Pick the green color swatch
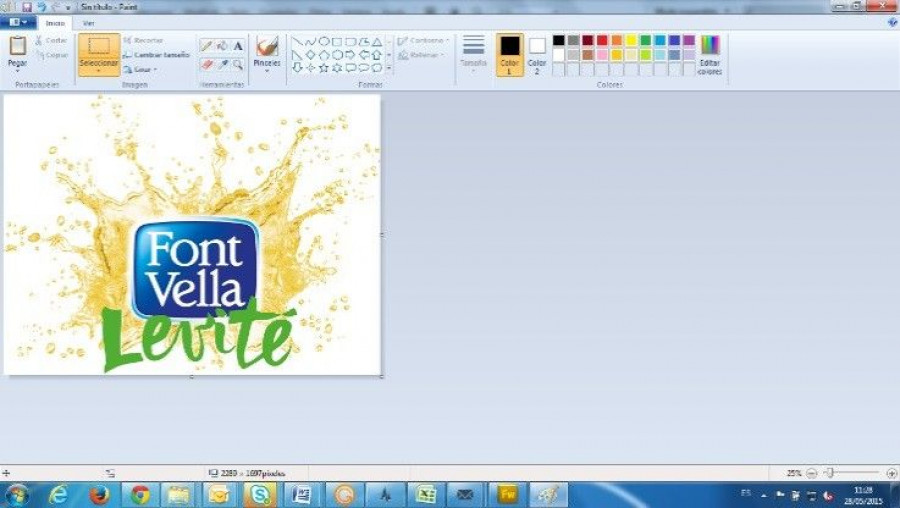The image size is (900, 508). coord(646,40)
